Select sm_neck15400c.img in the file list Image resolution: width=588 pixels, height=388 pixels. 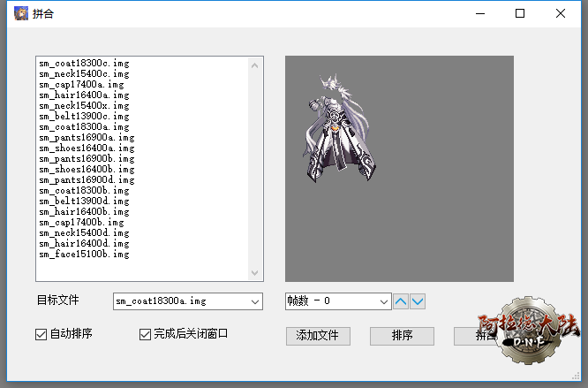pos(84,73)
